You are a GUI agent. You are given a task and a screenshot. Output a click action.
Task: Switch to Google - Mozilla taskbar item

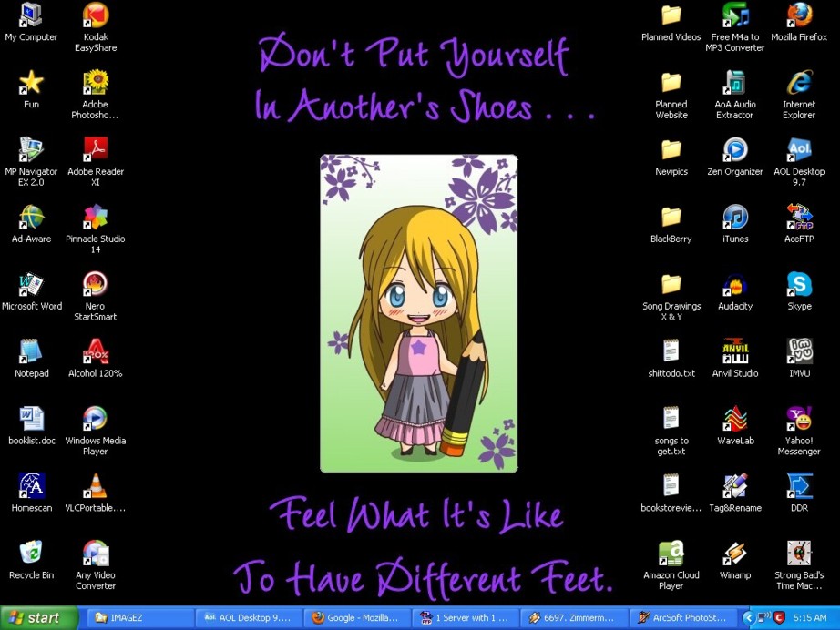point(355,617)
